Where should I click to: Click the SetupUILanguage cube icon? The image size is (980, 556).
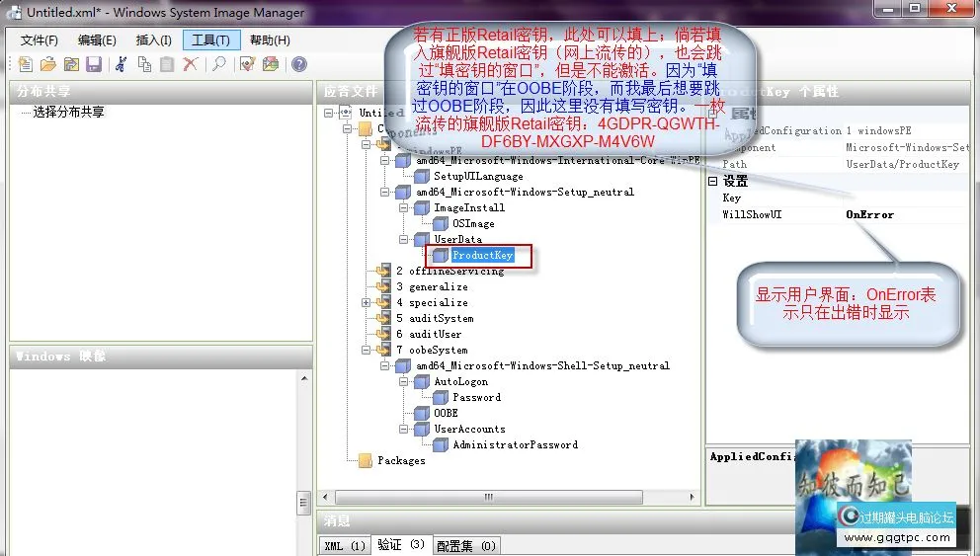pos(422,176)
